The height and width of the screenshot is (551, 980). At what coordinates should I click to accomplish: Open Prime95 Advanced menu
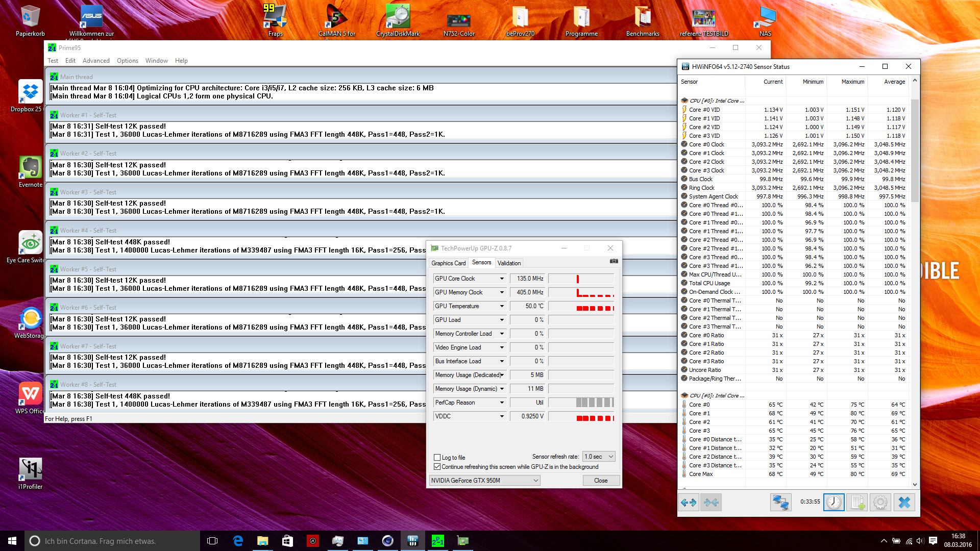click(x=96, y=61)
